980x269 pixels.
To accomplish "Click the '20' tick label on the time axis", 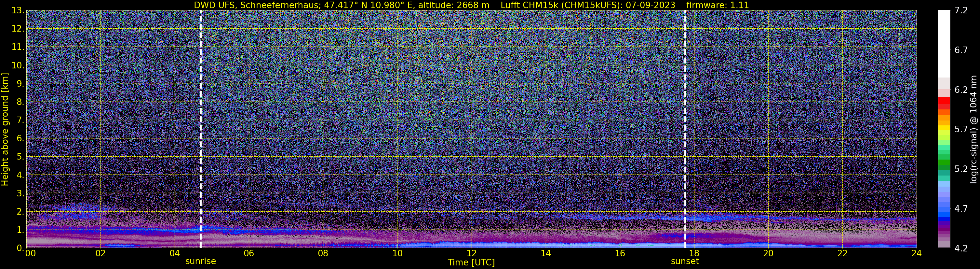I will click(768, 254).
